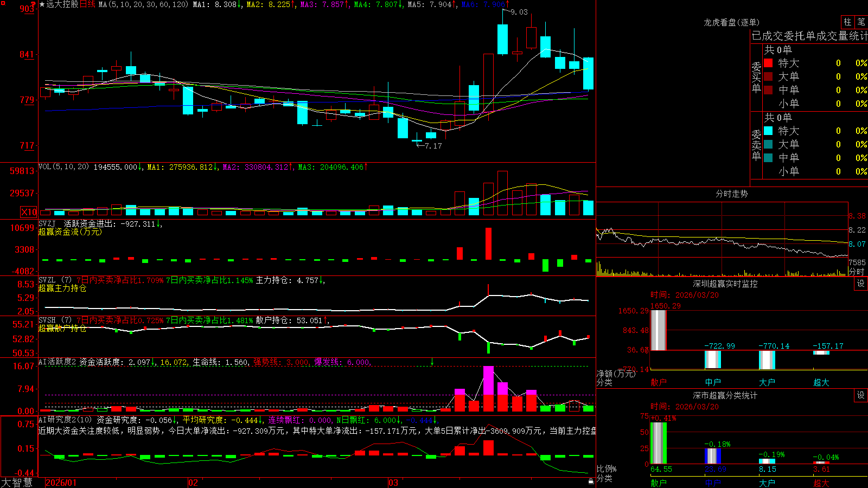Screen dimensions: 868x488
Task: Click the 日线 period label
Action: pos(88,4)
